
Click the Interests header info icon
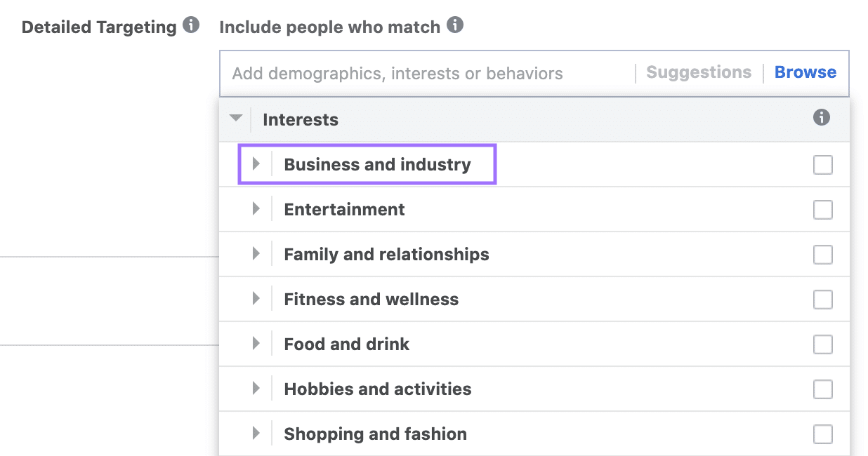point(822,119)
